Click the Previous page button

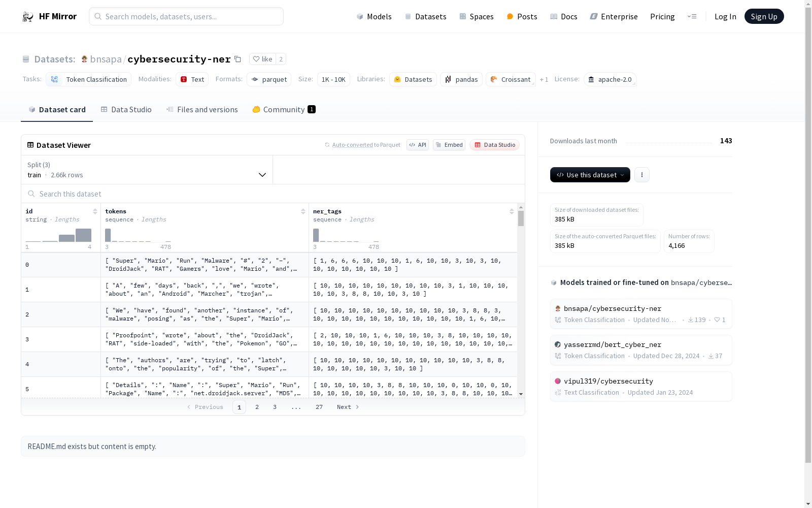click(x=205, y=407)
